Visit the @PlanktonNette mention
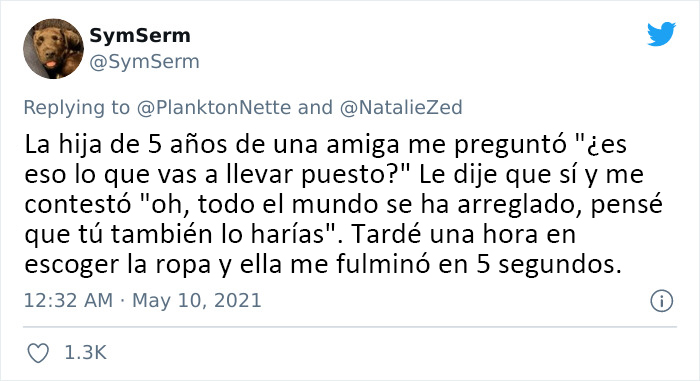Image resolution: width=700 pixels, height=381 pixels. tap(214, 108)
